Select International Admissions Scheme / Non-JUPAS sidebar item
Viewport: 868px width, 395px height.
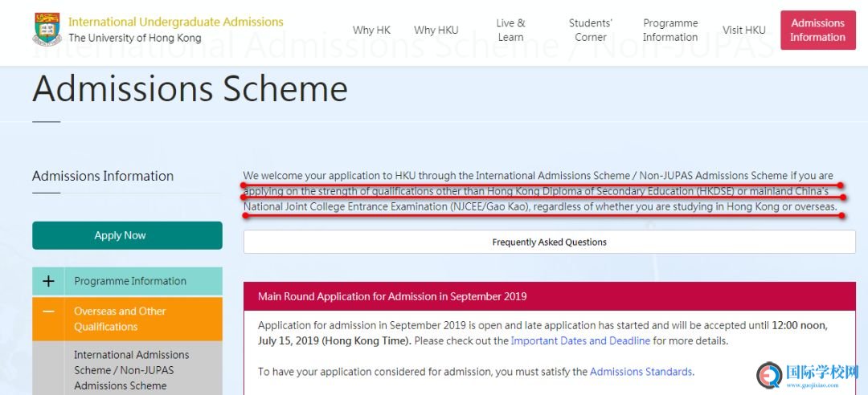(132, 369)
